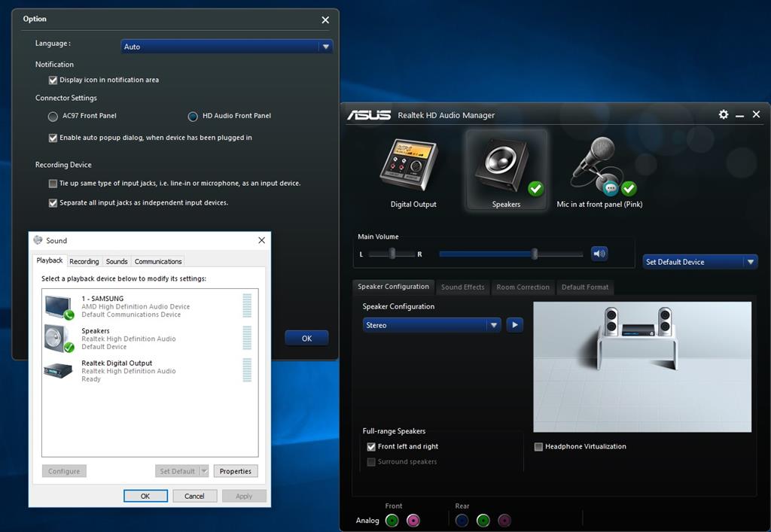Image resolution: width=771 pixels, height=532 pixels.
Task: Click the left speaker in room preview
Action: click(611, 321)
